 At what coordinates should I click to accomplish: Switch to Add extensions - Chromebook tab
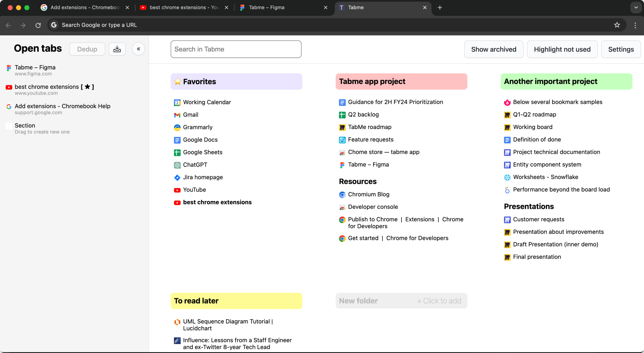85,8
